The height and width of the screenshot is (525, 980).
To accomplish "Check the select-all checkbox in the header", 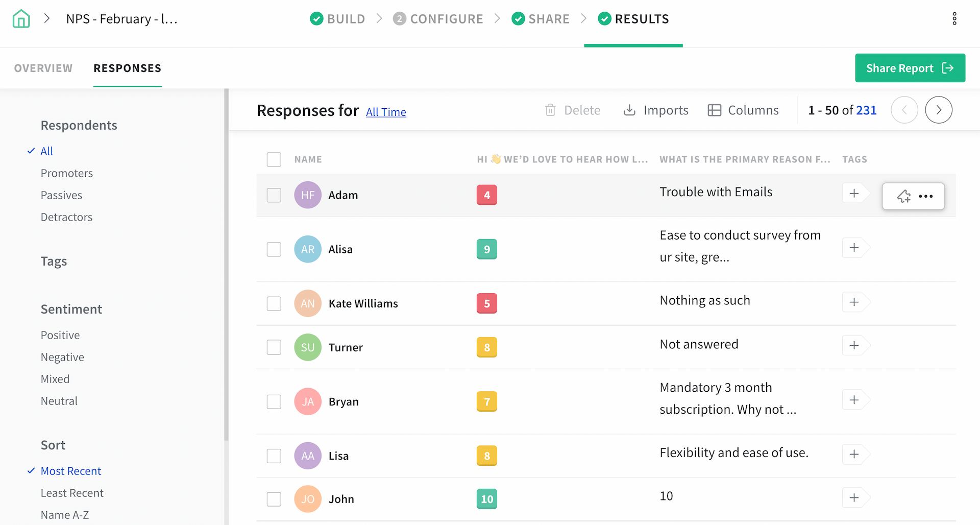I will (x=274, y=159).
